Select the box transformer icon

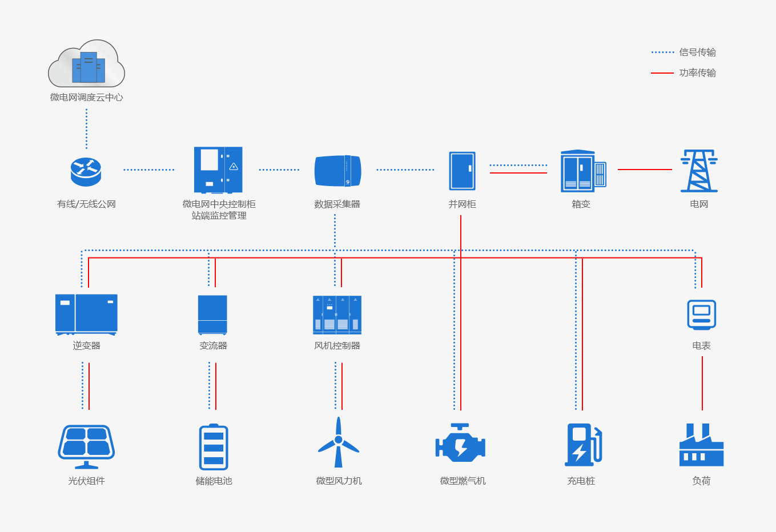pos(582,171)
